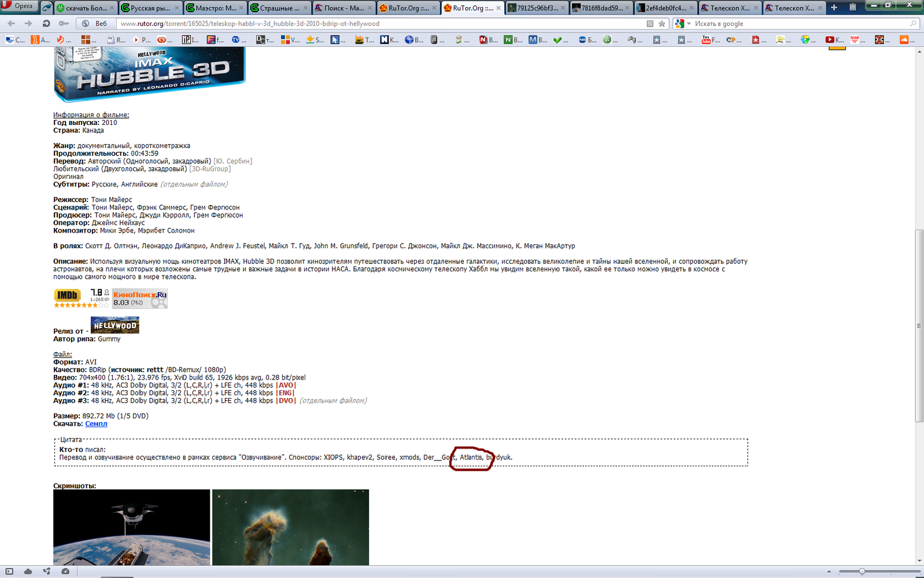Viewport: 924px width, 578px height.
Task: Click the dolphin pinned tab icon
Action: click(47, 8)
